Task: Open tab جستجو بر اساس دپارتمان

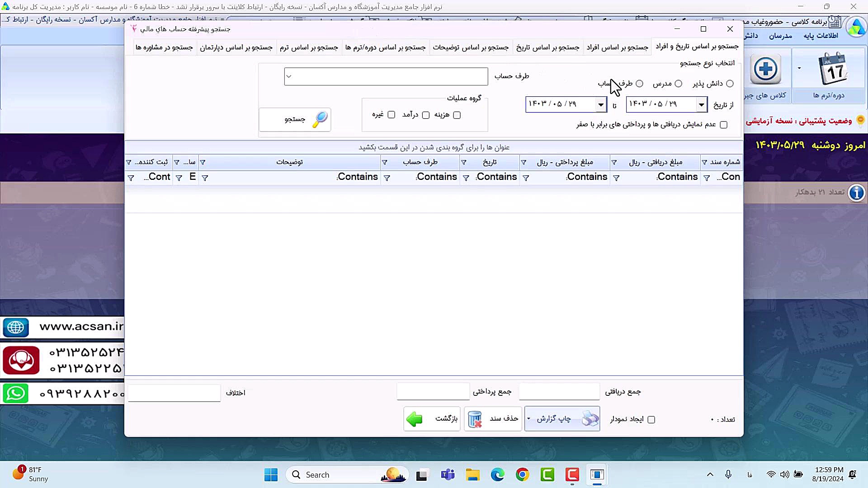Action: click(x=236, y=47)
